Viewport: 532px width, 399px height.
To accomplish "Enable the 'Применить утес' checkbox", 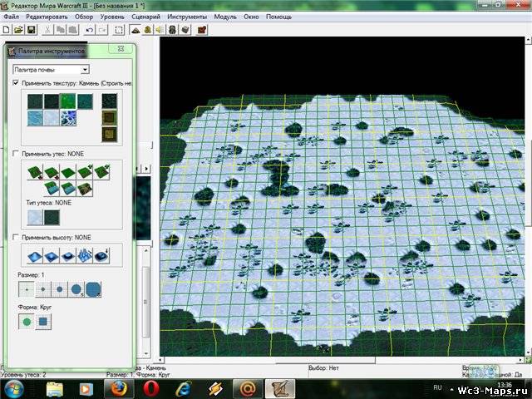I will point(17,154).
